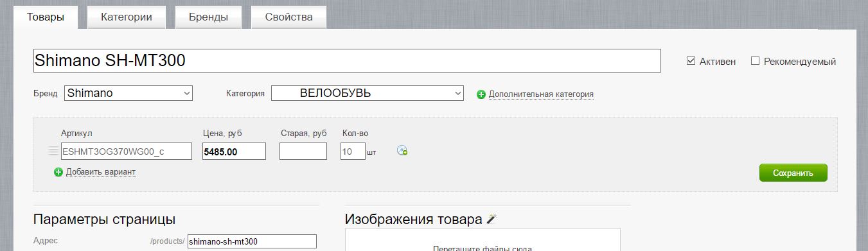Switch to the Категории tab
This screenshot has width=868, height=251.
tap(127, 17)
